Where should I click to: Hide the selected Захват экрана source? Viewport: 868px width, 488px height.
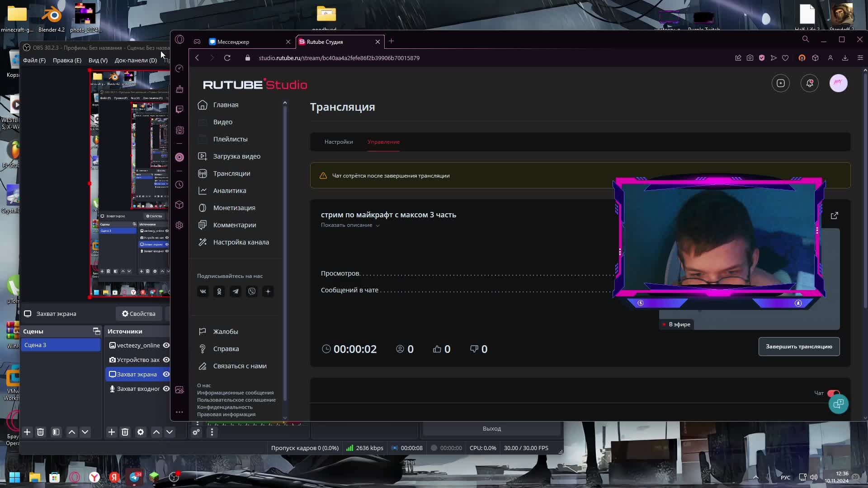[x=166, y=374]
